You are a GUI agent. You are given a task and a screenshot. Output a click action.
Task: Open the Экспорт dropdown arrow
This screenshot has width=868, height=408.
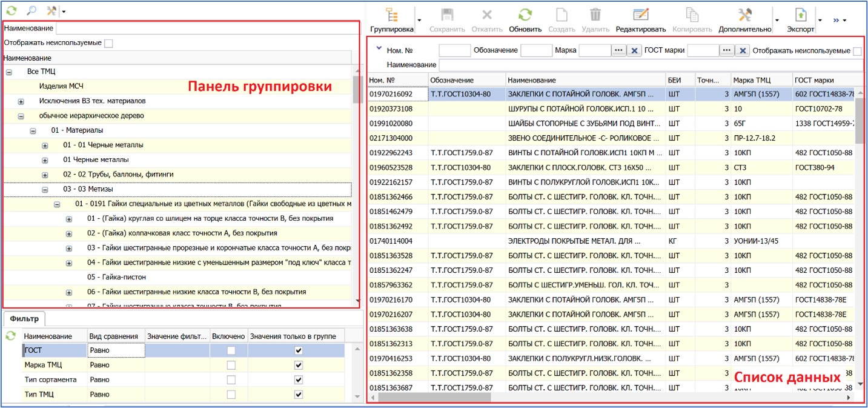click(x=820, y=20)
